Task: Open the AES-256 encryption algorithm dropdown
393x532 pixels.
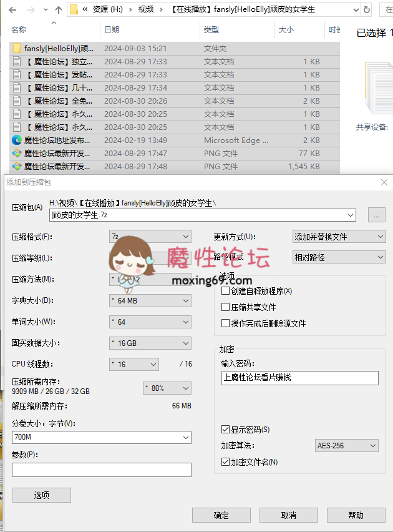Action: 346,446
